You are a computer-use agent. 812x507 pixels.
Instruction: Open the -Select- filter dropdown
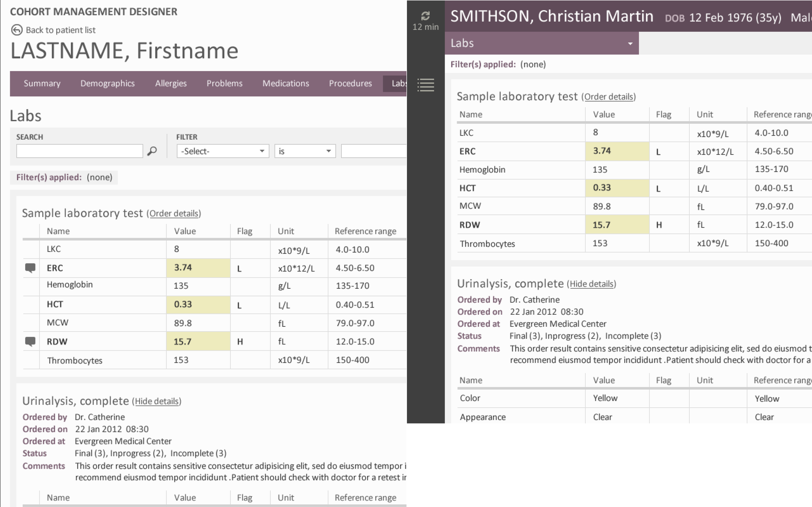tap(223, 151)
